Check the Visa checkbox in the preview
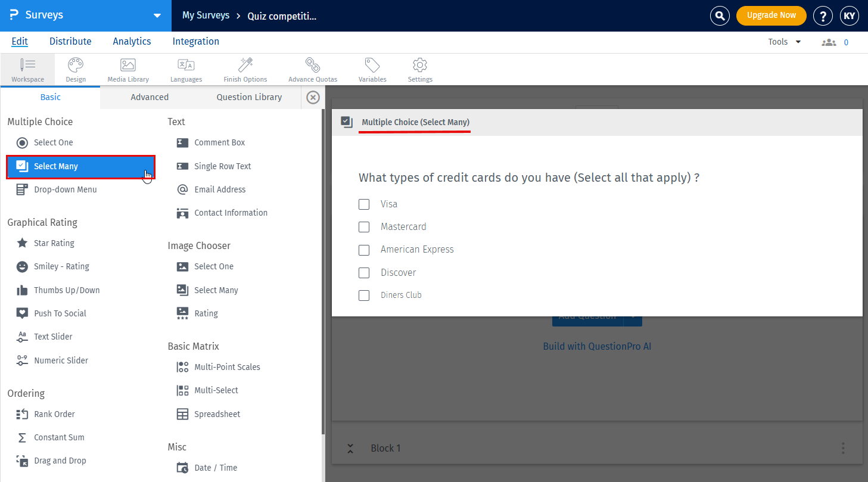This screenshot has width=868, height=482. [x=364, y=204]
